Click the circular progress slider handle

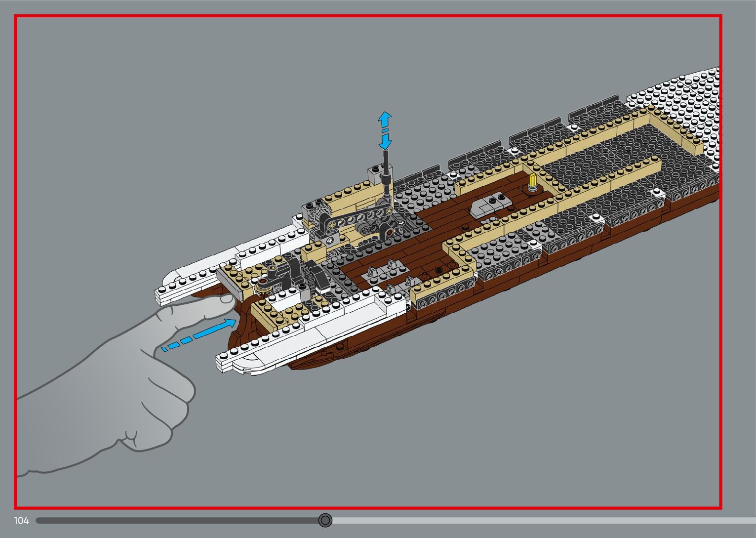[325, 520]
